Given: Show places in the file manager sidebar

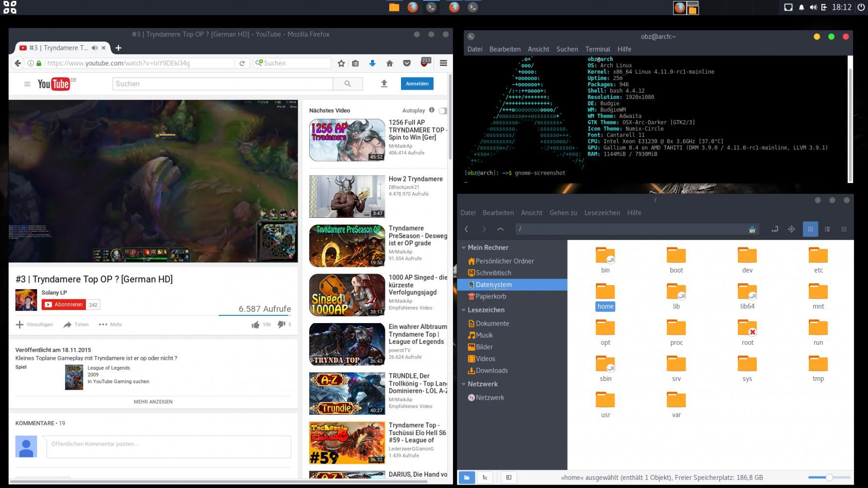Looking at the screenshot, I should point(467,477).
